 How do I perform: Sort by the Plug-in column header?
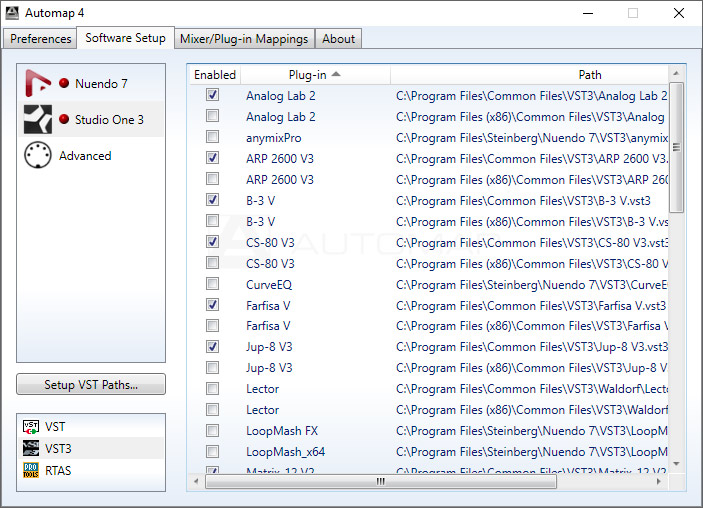314,74
